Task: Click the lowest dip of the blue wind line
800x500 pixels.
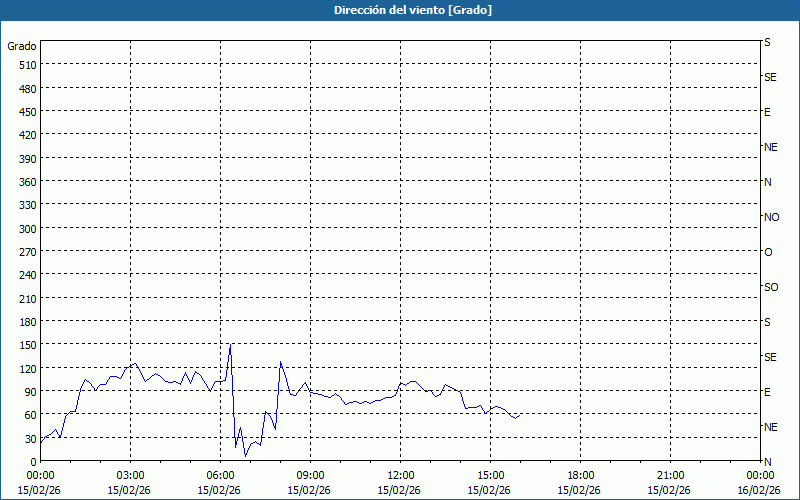Action: click(245, 456)
